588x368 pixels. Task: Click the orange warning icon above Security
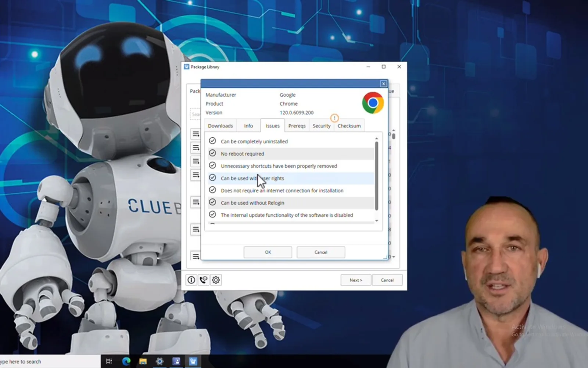tap(334, 118)
